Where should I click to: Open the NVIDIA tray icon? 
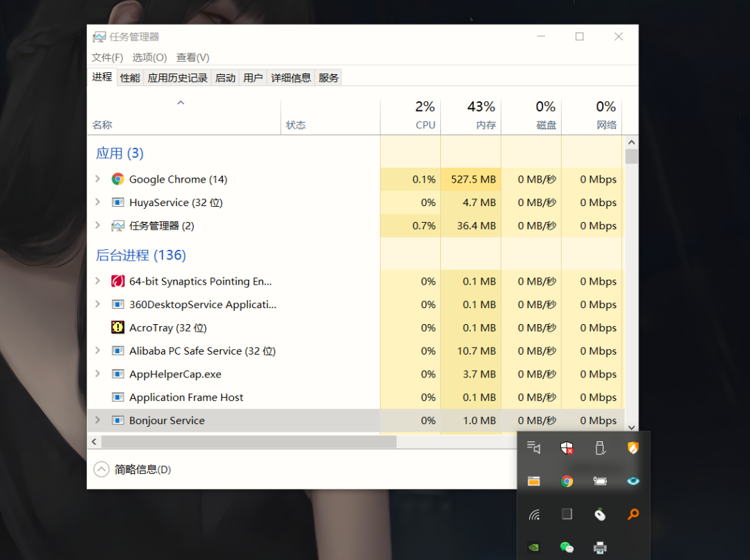coord(533,548)
